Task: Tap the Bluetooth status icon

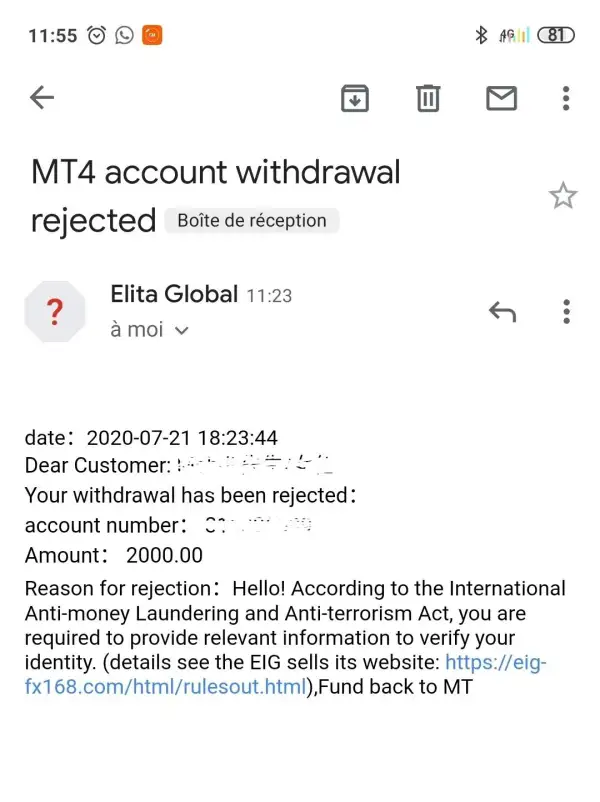Action: [481, 35]
